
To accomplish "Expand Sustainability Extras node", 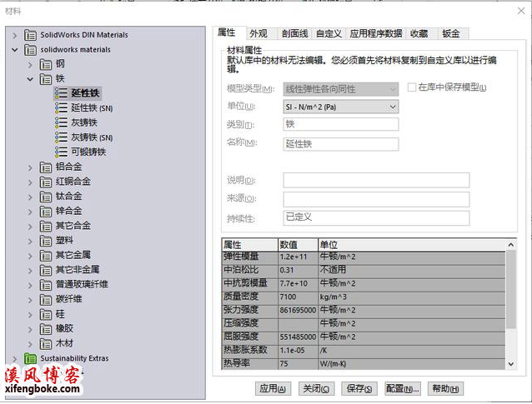I will point(14,358).
